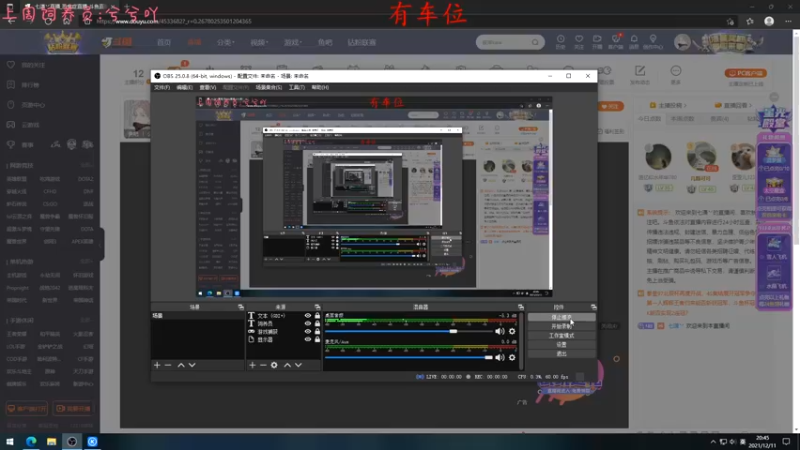Image resolution: width=800 pixels, height=450 pixels.
Task: Open the Windows Start menu
Action: click(x=10, y=442)
